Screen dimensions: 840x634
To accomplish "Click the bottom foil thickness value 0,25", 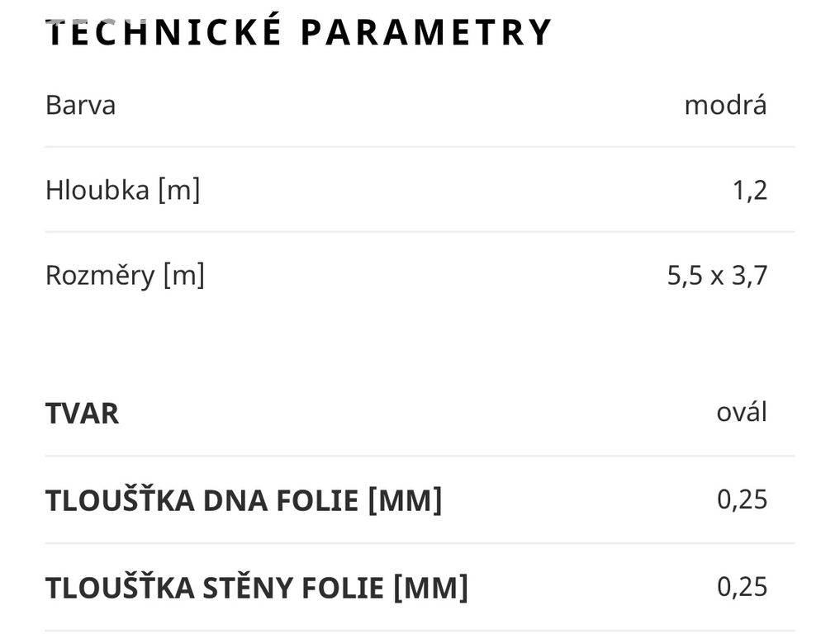I will point(742,499).
